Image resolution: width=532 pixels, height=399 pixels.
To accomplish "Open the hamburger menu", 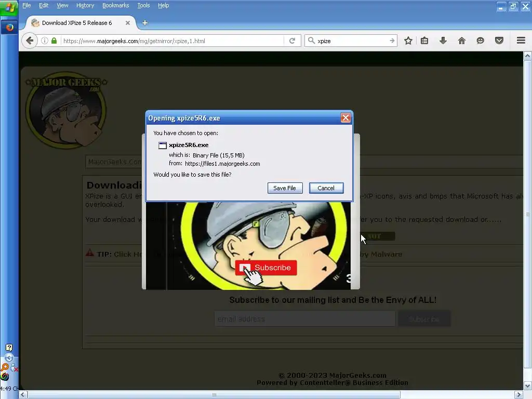I will [x=521, y=41].
